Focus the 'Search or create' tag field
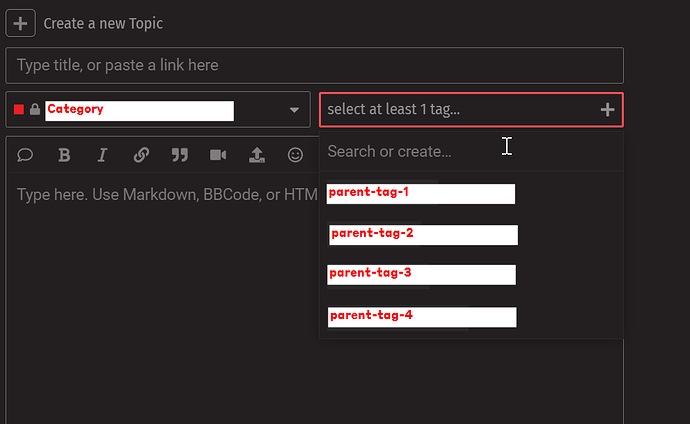This screenshot has height=424, width=690. point(471,152)
